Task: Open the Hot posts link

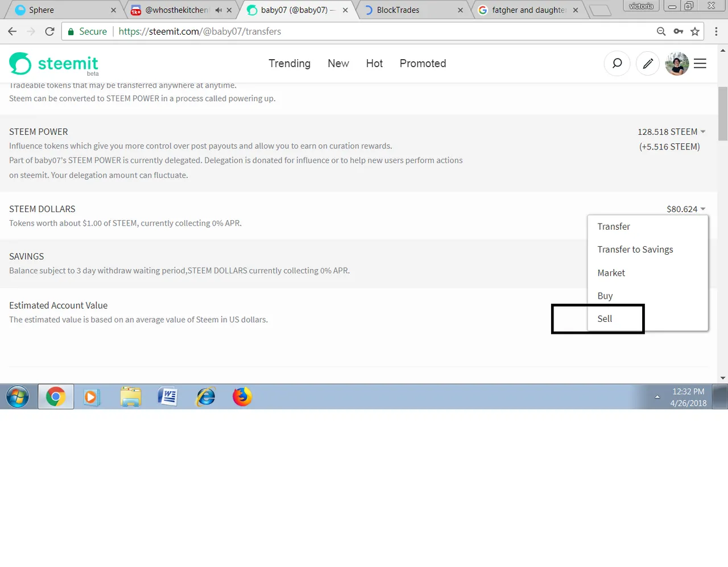Action: pyautogui.click(x=374, y=63)
